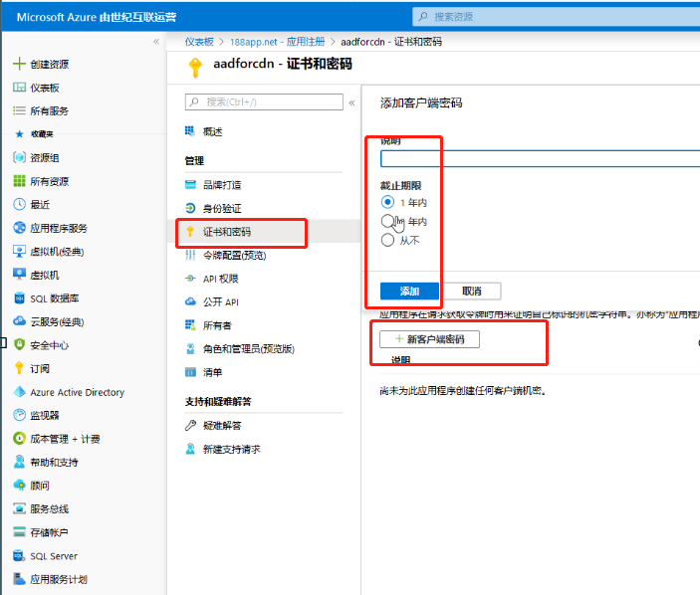
Task: Collapse the app menu with double chevron
Action: (x=351, y=102)
